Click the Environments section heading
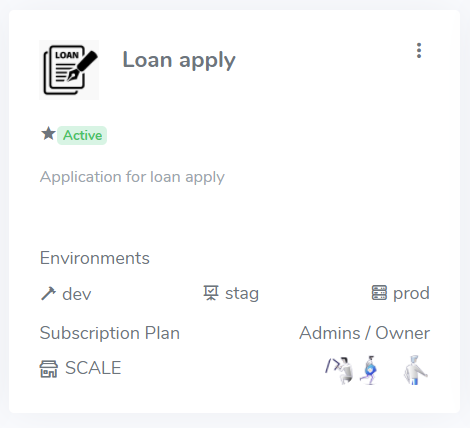Image resolution: width=470 pixels, height=428 pixels. tap(95, 258)
